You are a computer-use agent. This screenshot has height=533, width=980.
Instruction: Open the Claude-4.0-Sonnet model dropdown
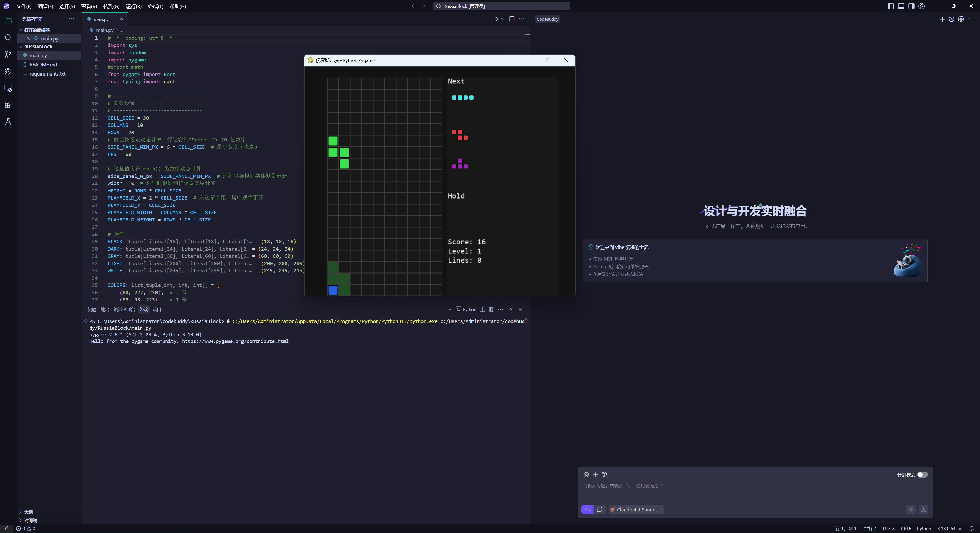tap(636, 510)
